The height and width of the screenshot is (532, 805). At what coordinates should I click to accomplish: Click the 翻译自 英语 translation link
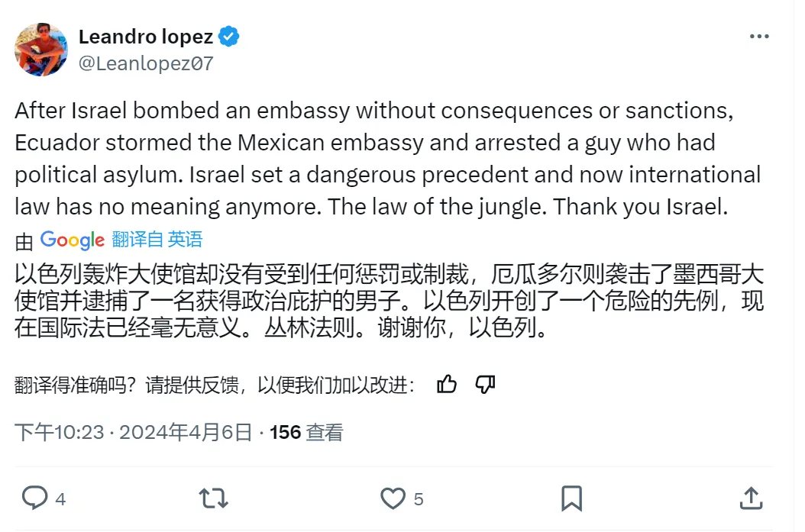(157, 240)
